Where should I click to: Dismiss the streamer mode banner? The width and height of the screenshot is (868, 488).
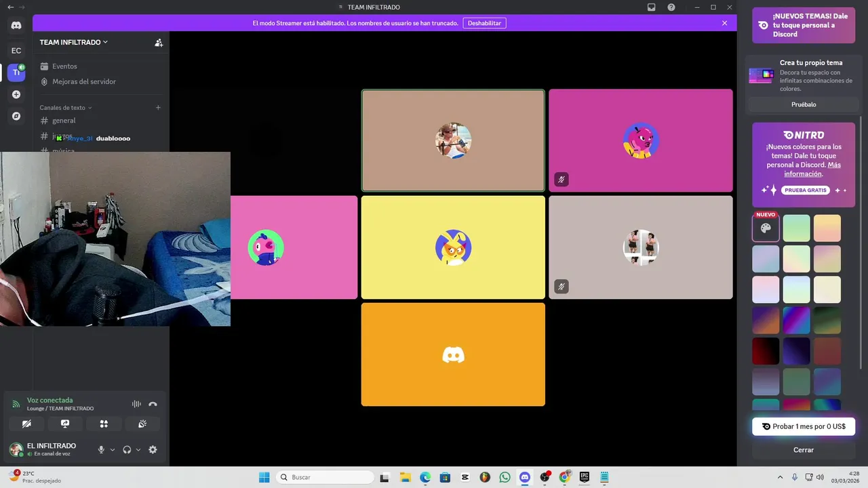point(724,23)
